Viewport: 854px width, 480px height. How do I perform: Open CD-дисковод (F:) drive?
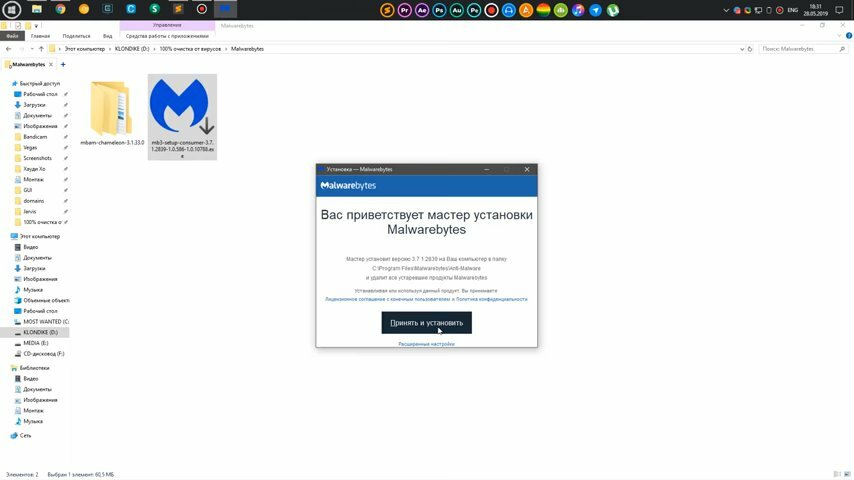click(44, 354)
